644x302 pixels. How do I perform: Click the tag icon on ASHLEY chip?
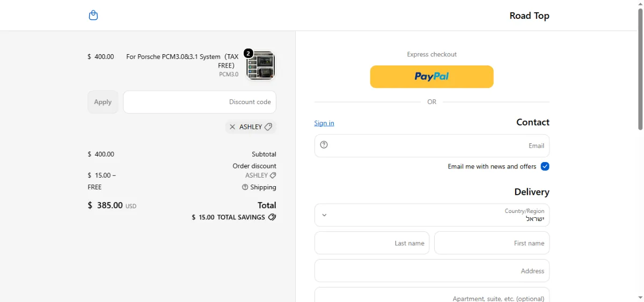click(x=268, y=127)
